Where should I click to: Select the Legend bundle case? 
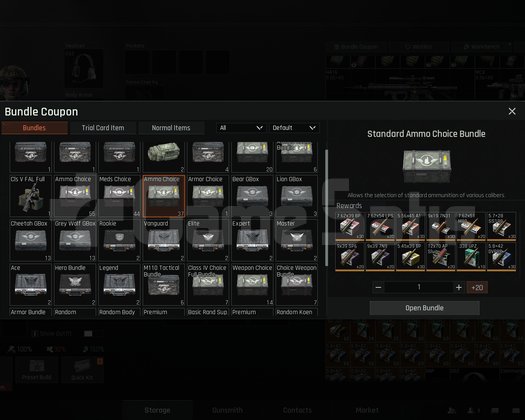(119, 285)
